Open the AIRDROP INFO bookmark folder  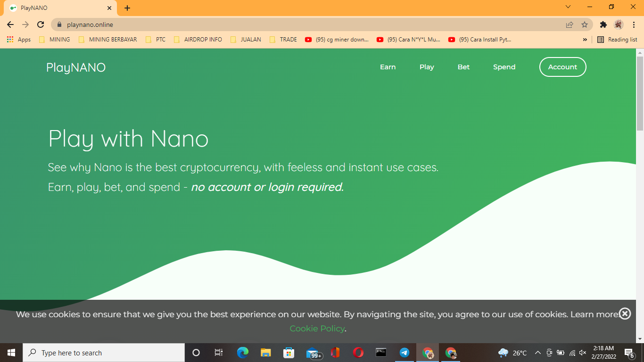(x=198, y=40)
